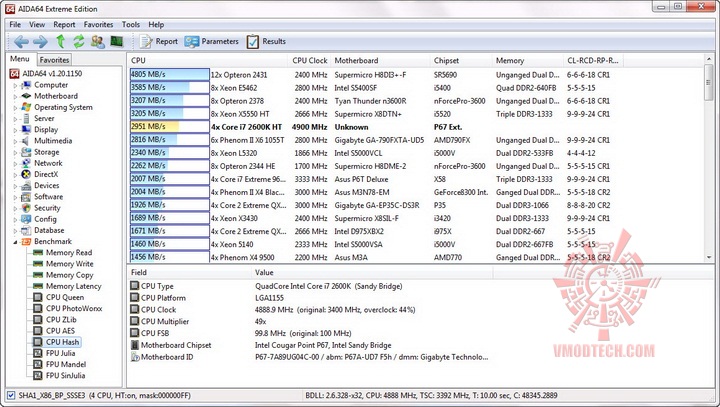Open the CPU ZLib benchmark

(61, 320)
